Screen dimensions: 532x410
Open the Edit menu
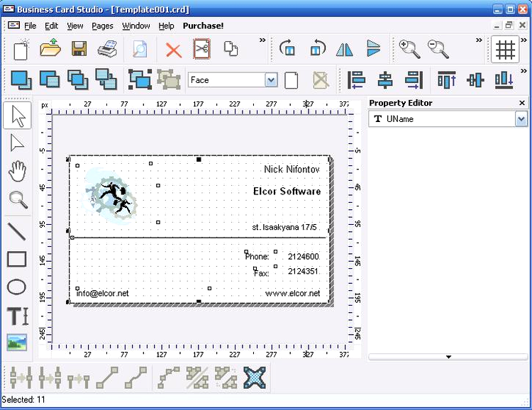coord(51,26)
